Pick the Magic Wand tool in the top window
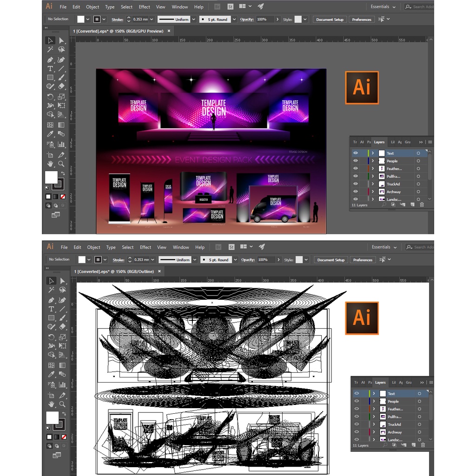This screenshot has height=476, width=476. point(50,49)
